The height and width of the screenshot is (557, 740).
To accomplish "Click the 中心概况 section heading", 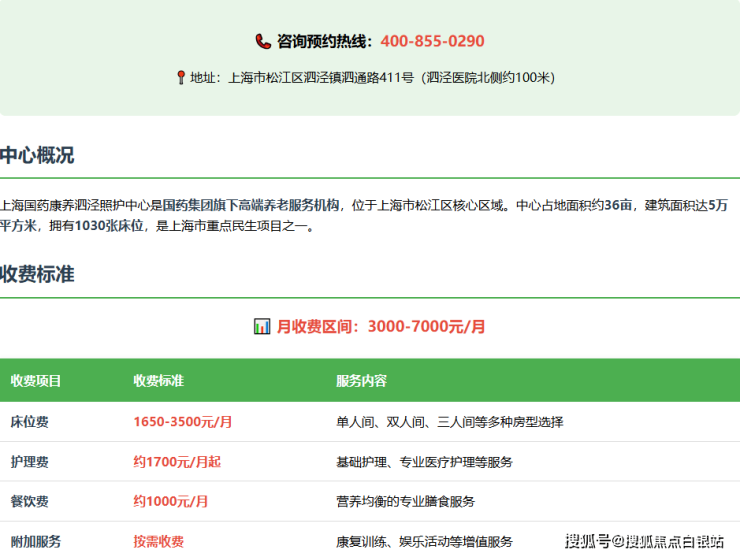I will click(x=37, y=156).
